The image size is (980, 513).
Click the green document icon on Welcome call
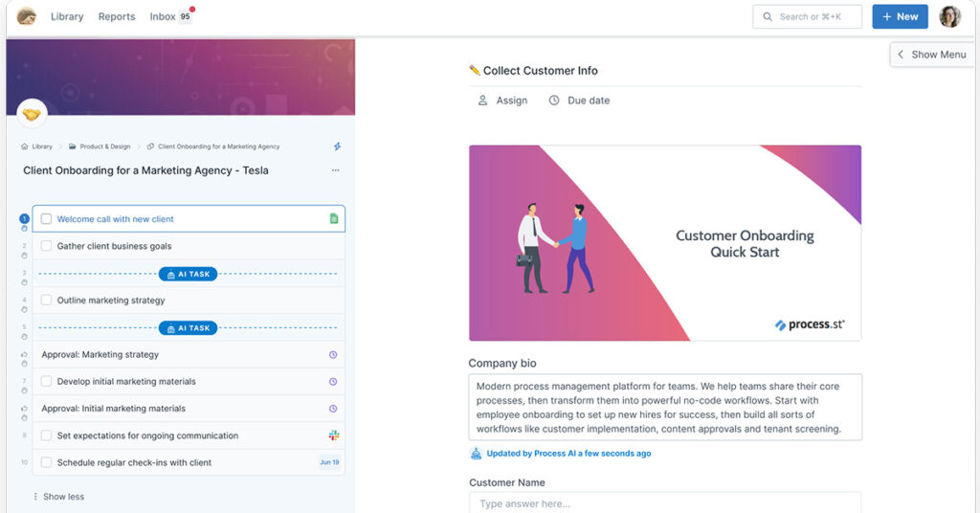(x=334, y=219)
